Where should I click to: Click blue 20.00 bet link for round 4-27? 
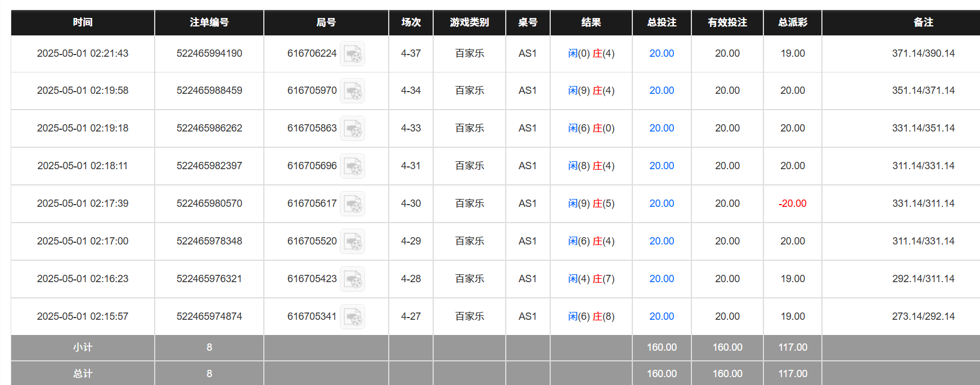pos(662,316)
